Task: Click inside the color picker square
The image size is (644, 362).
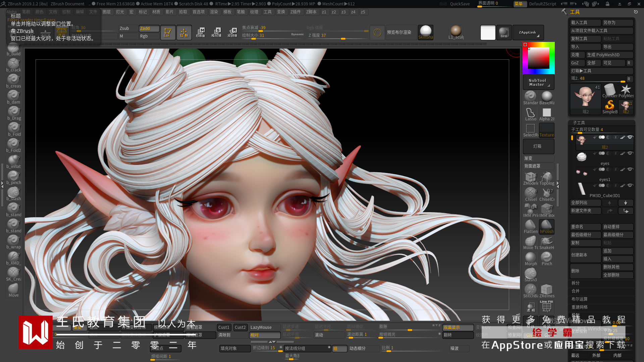Action: [539, 58]
